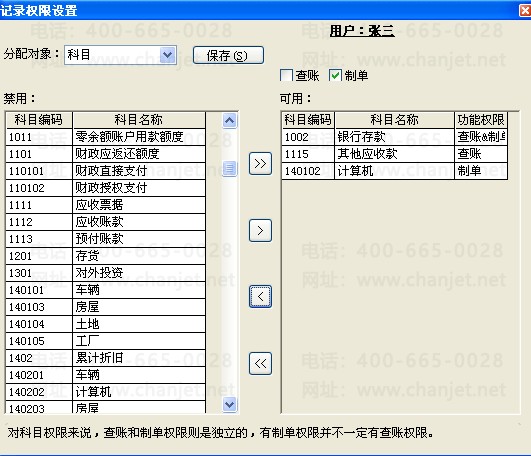The height and width of the screenshot is (456, 531).
Task: Select row 110102 财政授权支付
Action: [105, 188]
